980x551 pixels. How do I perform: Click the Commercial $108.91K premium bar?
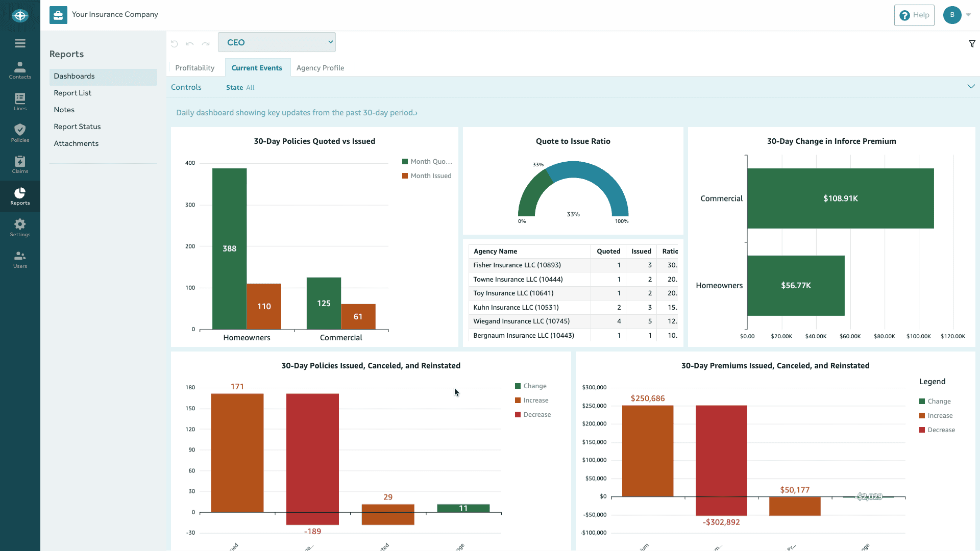point(840,198)
